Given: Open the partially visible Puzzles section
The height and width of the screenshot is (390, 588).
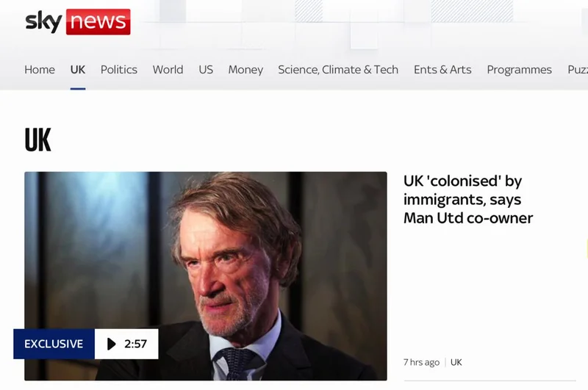Looking at the screenshot, I should pyautogui.click(x=578, y=70).
